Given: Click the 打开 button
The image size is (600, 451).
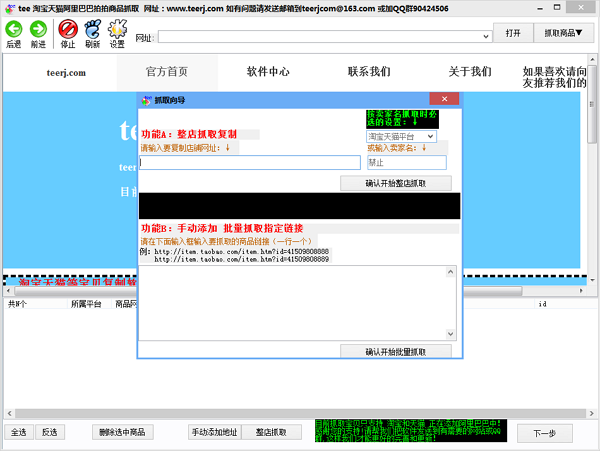Looking at the screenshot, I should point(513,33).
